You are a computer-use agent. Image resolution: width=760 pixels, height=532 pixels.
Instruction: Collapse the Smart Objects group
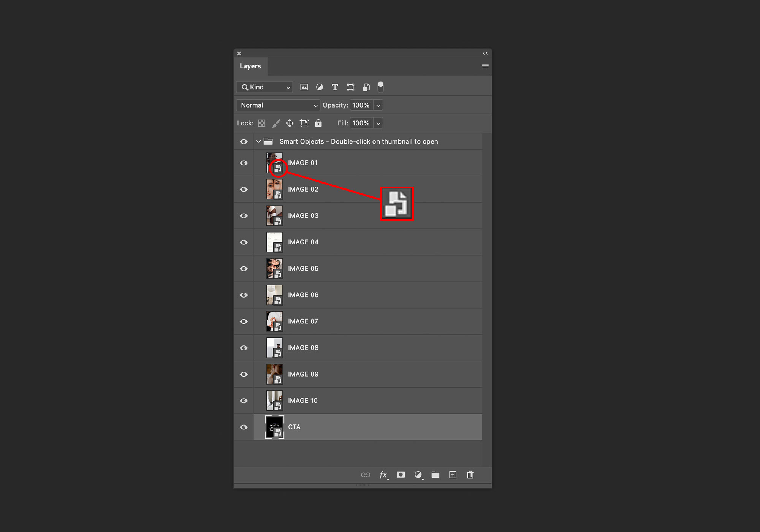pos(258,141)
